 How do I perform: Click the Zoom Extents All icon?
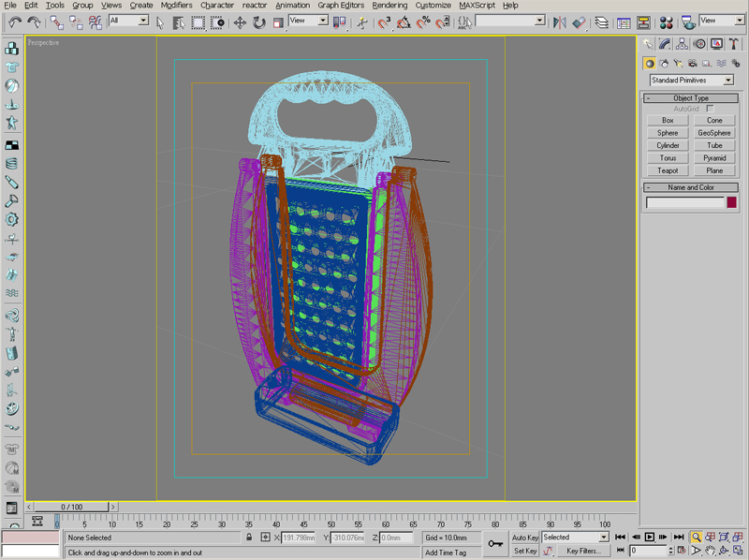tap(738, 538)
